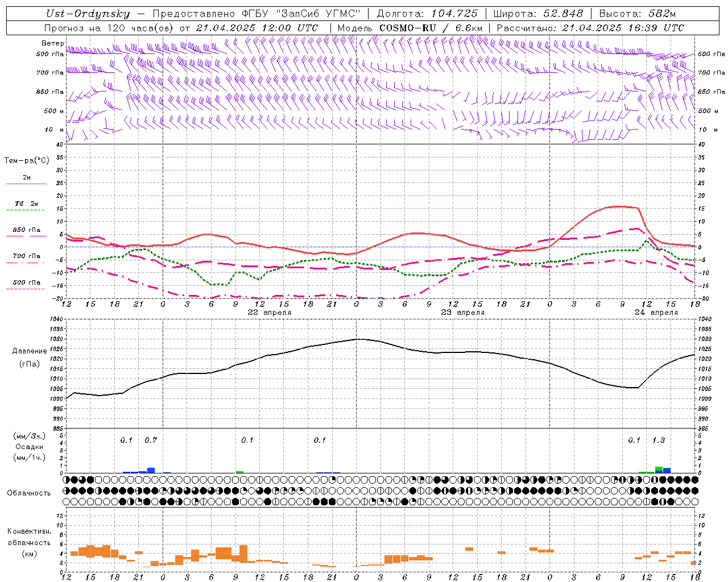
Task: Click the Конвективн. облачность (км) label
Action: click(29, 542)
